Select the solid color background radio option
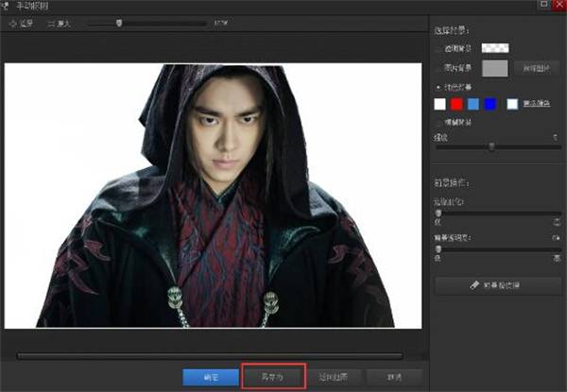567x392 pixels. [438, 87]
